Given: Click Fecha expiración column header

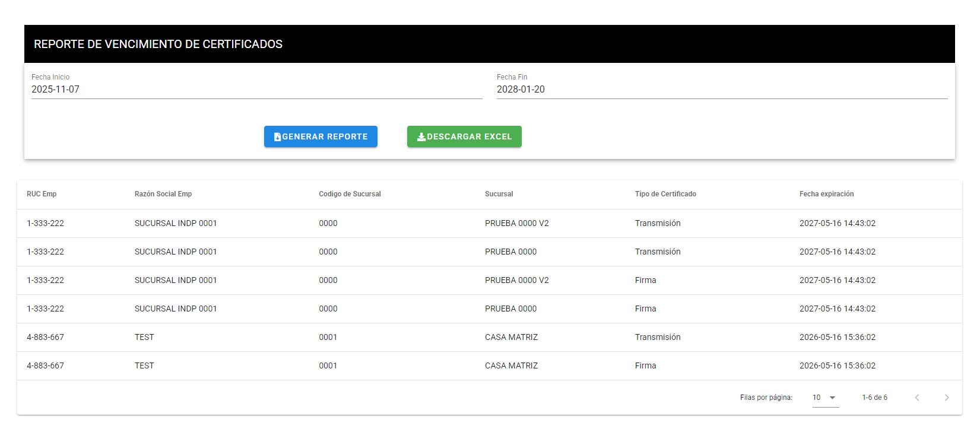Looking at the screenshot, I should (x=826, y=194).
